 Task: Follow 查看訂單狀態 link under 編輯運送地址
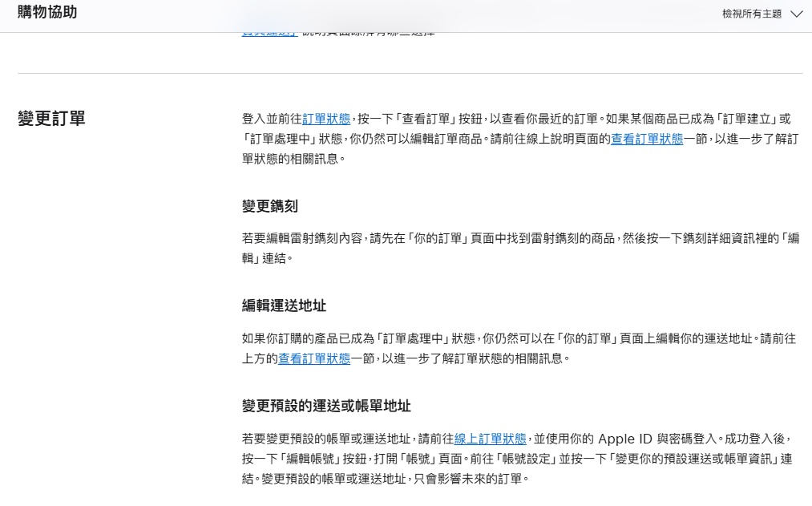tap(314, 358)
